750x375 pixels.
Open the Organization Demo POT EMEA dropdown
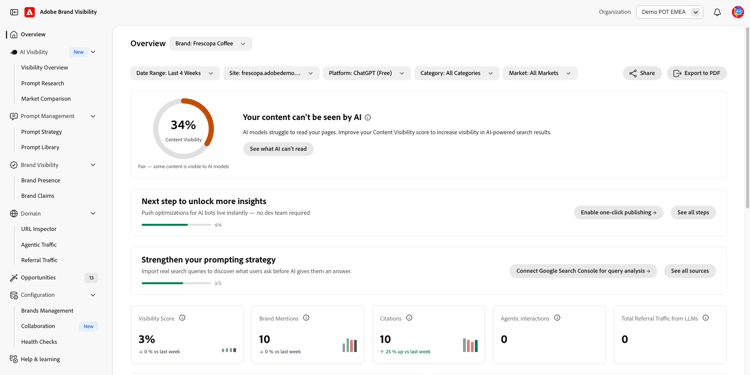click(x=670, y=12)
